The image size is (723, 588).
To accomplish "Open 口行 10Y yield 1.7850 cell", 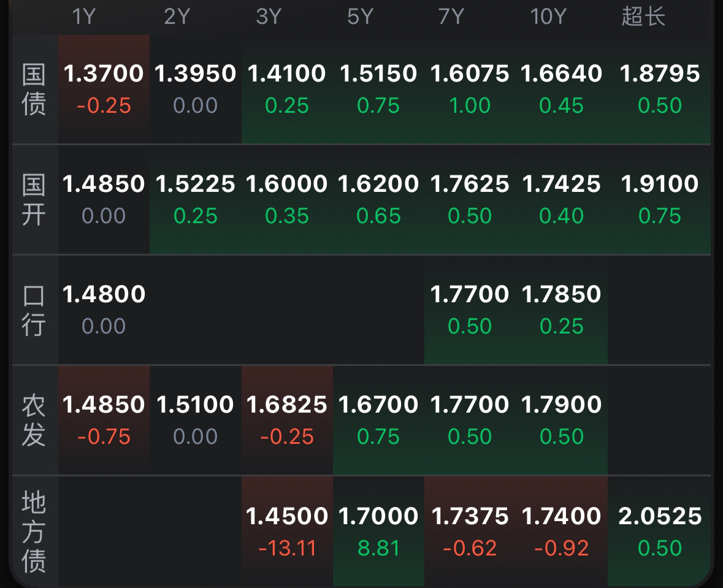I will coord(562,309).
